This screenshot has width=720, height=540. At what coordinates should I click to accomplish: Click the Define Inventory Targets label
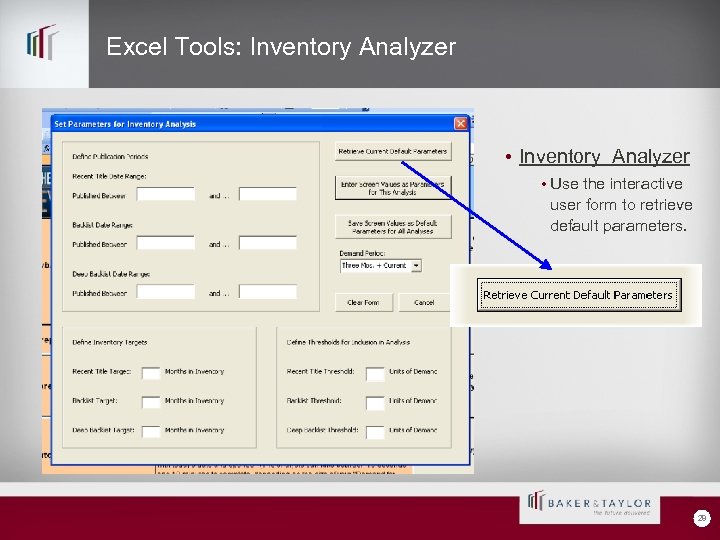(x=110, y=342)
